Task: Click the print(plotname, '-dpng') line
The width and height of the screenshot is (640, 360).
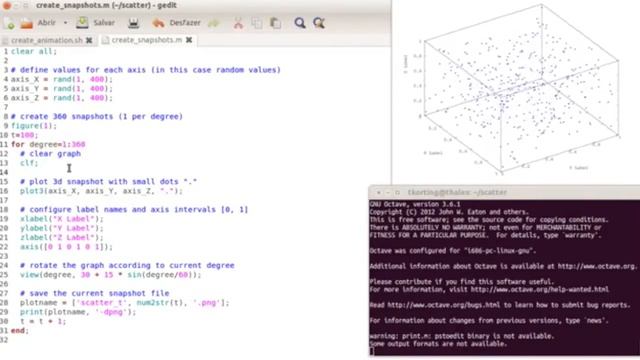Action: point(78,312)
